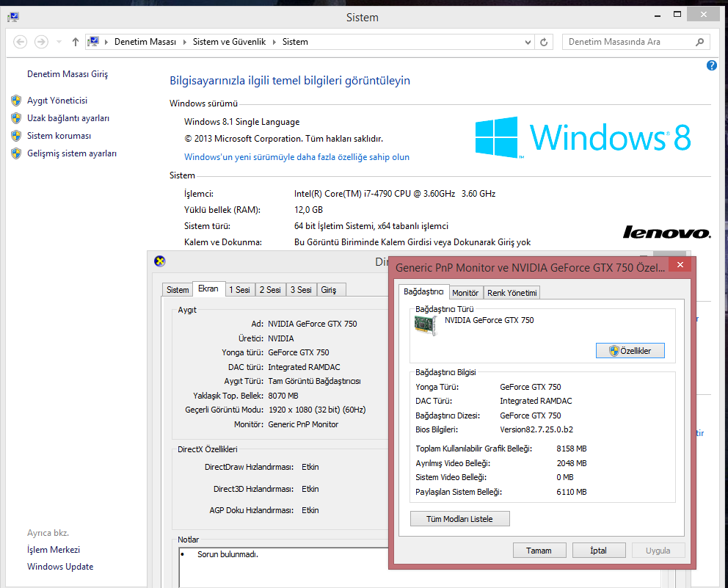Close the GeForce GTX 750 properties dialog
The width and height of the screenshot is (728, 588).
[680, 265]
